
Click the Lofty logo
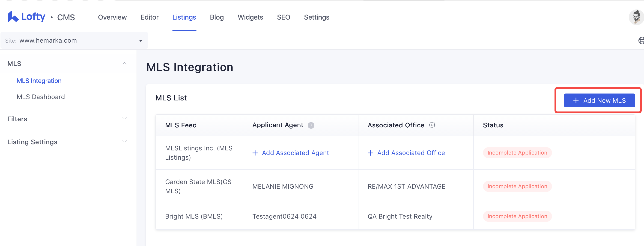coord(27,17)
